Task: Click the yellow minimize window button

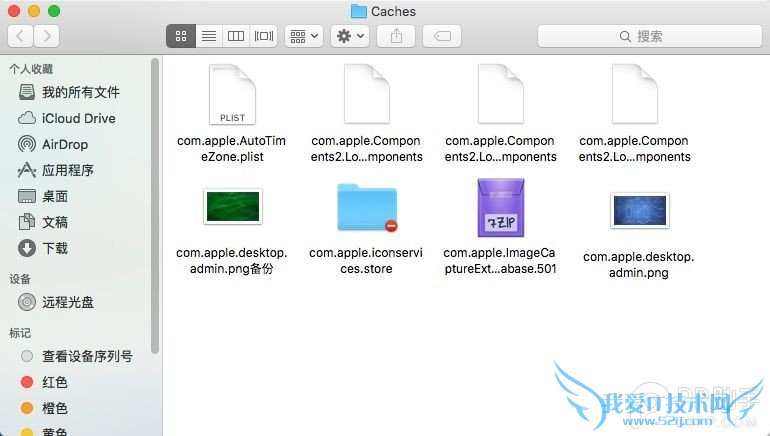Action: (34, 11)
